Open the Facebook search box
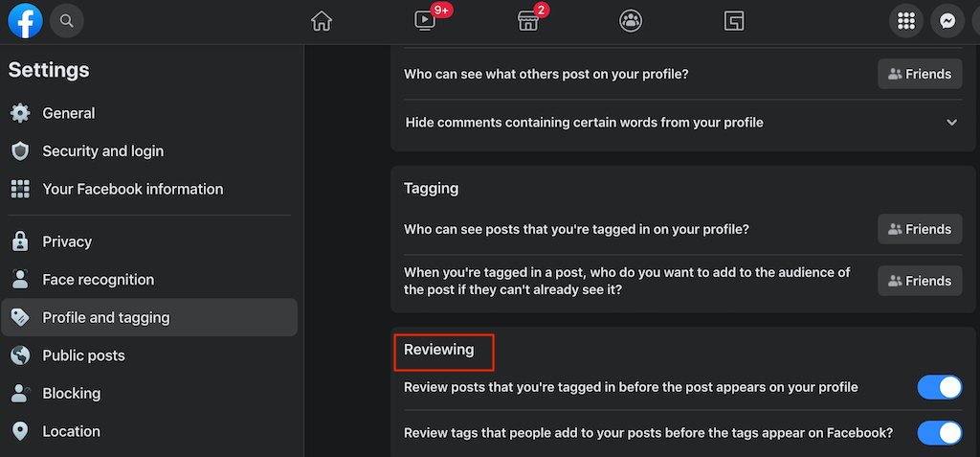The height and width of the screenshot is (457, 980). point(66,21)
